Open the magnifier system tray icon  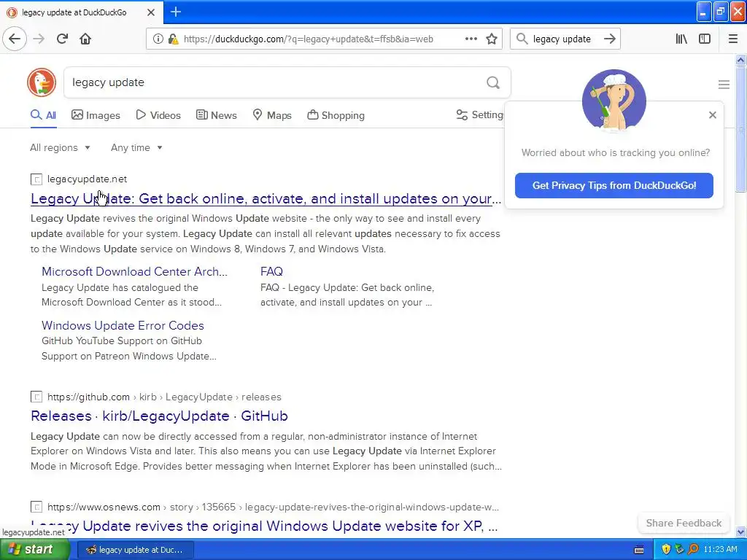click(x=693, y=550)
